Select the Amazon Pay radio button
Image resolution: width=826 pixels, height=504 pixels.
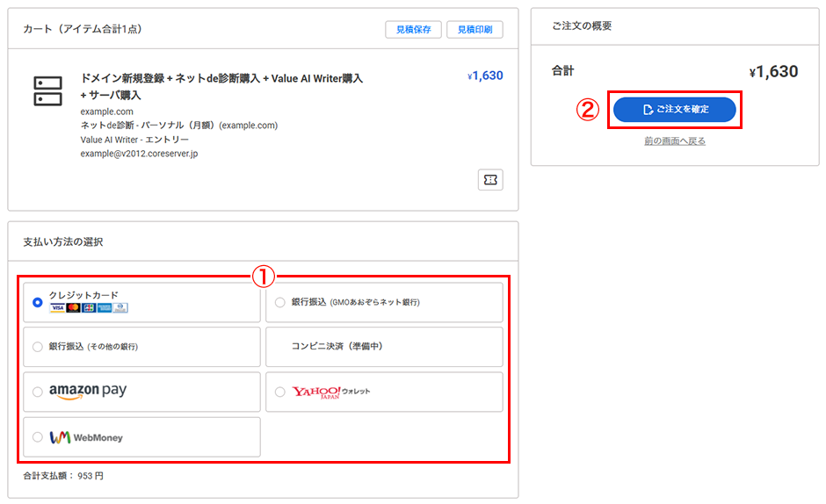38,392
